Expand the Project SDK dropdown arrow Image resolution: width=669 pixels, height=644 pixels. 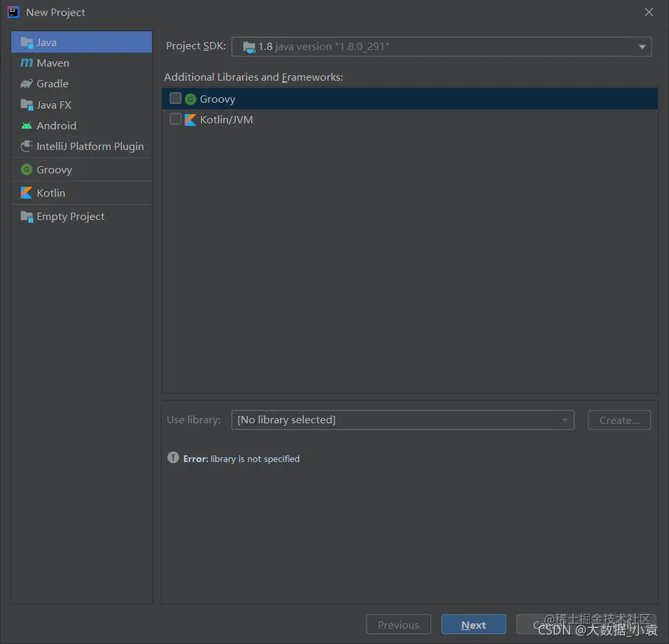642,47
